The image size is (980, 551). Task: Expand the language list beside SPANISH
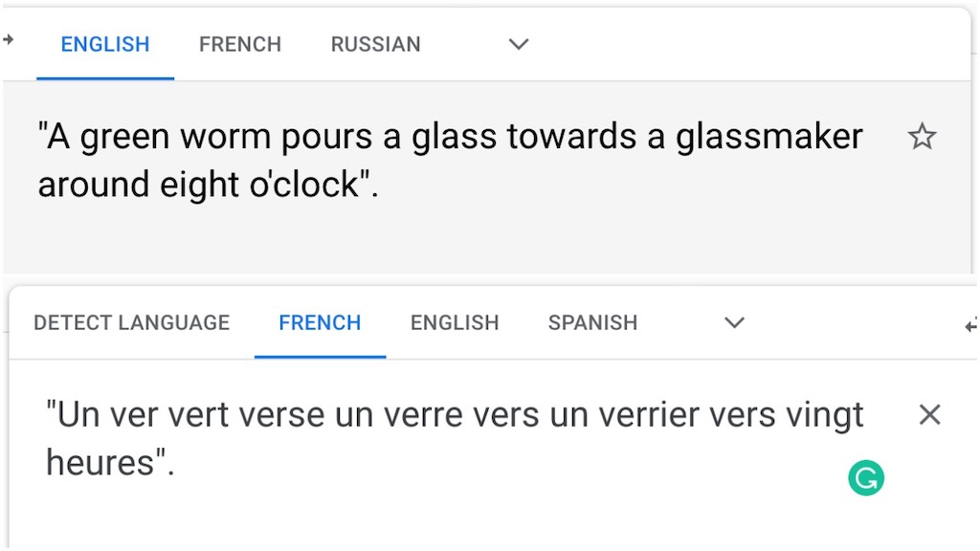point(734,324)
